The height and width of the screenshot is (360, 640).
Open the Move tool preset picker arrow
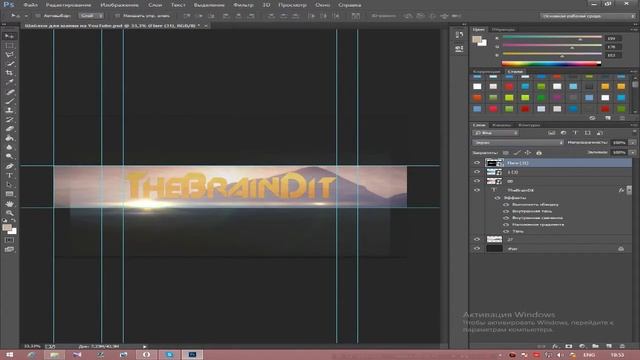(x=26, y=16)
